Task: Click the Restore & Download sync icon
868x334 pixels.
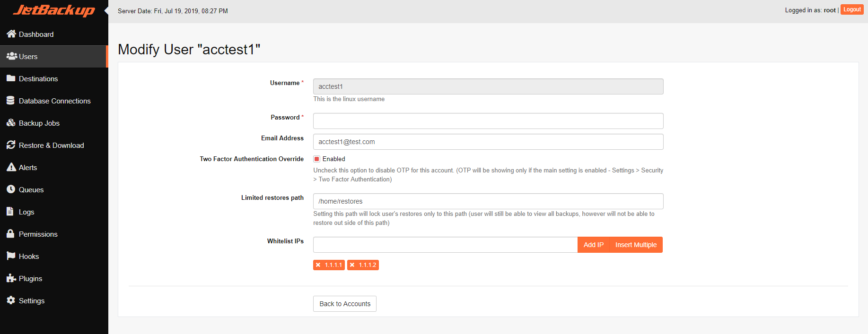Action: coord(11,145)
